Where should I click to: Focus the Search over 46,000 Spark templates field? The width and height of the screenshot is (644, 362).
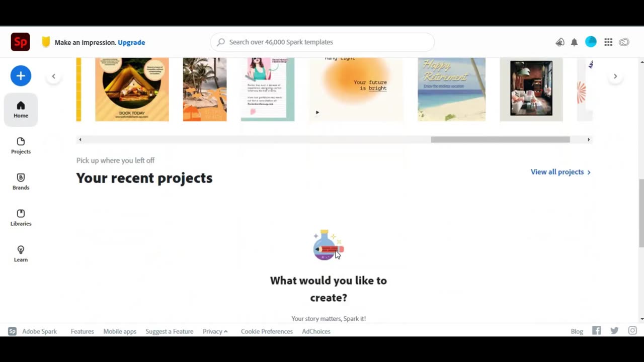click(x=322, y=42)
